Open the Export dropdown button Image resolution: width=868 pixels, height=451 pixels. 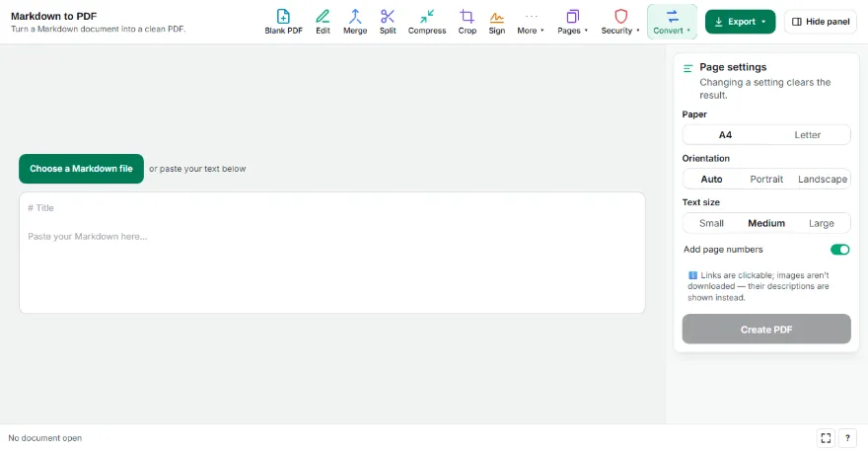tap(740, 22)
